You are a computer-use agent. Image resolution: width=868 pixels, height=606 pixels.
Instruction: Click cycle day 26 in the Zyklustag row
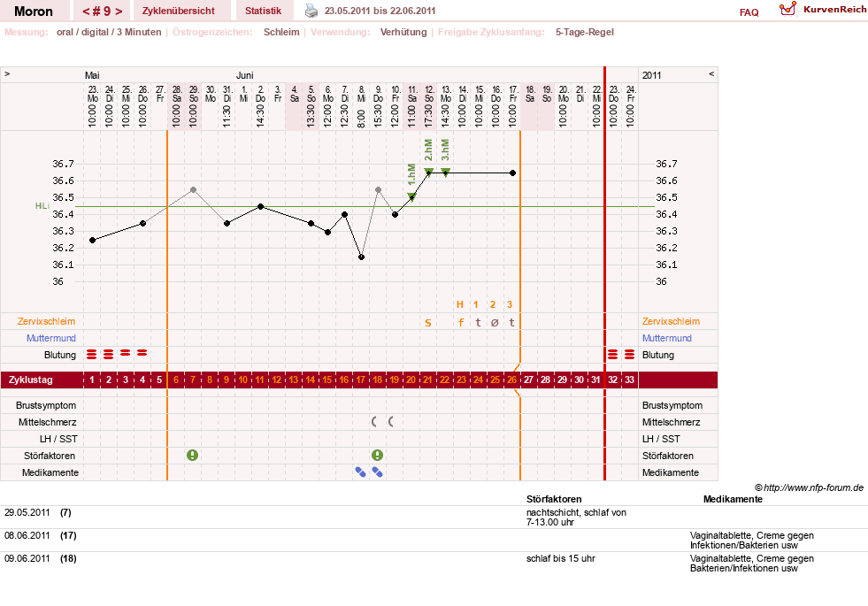point(512,380)
